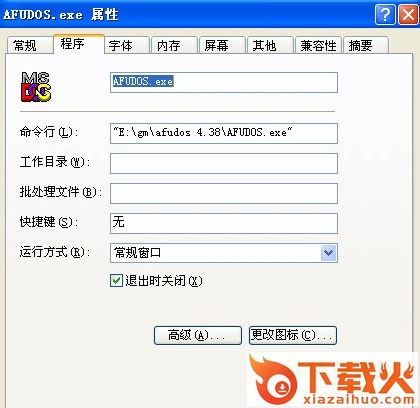Open the 兼容性 tab
420x408 pixels.
[318, 45]
